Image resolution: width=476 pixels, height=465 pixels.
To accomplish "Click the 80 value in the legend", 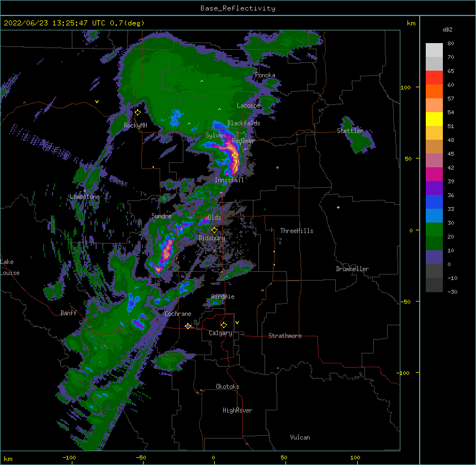I will point(451,44).
